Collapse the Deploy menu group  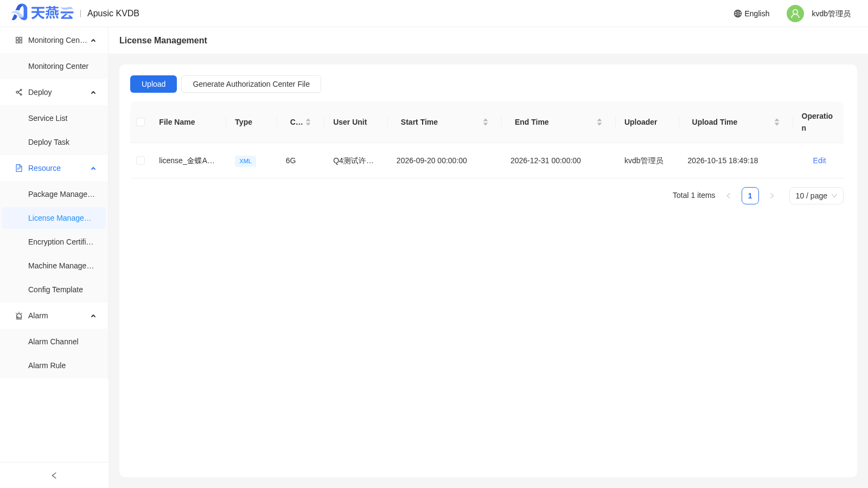[x=93, y=92]
